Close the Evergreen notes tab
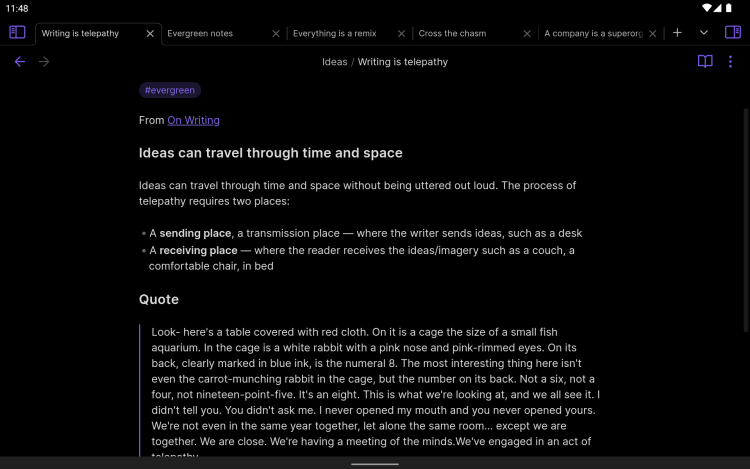 coord(276,34)
